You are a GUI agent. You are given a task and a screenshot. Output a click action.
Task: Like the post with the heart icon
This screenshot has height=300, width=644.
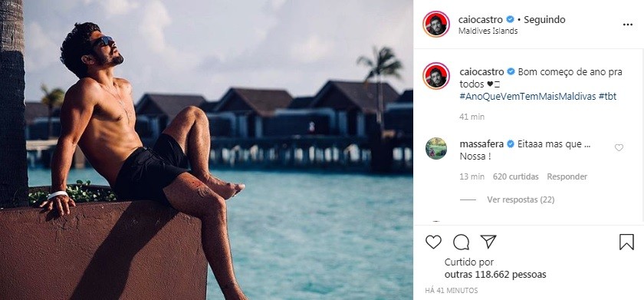click(x=433, y=242)
